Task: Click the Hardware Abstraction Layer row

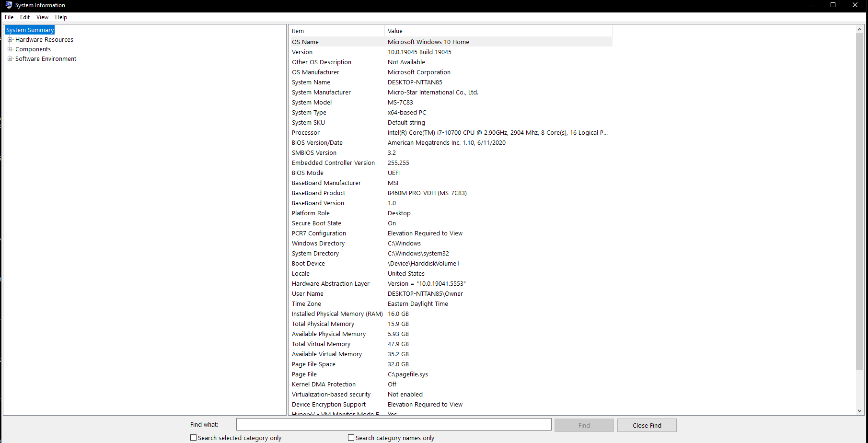Action: (x=451, y=283)
